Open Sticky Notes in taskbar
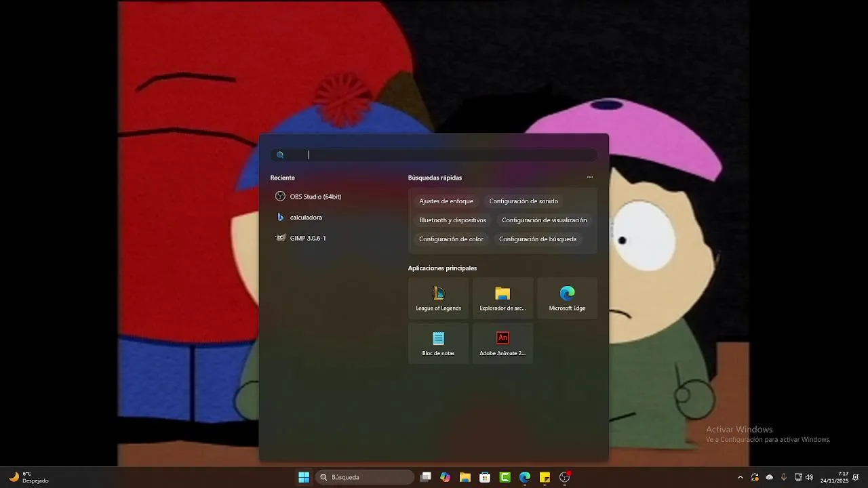The height and width of the screenshot is (488, 868). (545, 477)
